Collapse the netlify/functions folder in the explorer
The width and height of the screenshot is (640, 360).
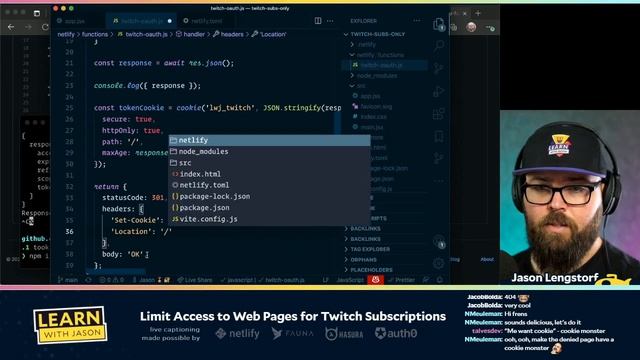384,55
